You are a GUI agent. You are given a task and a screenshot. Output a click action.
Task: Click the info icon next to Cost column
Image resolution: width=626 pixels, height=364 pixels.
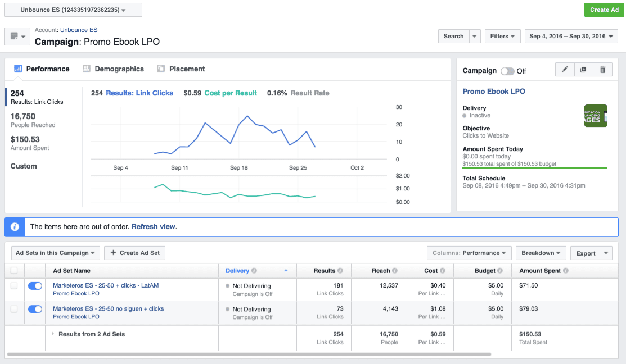pyautogui.click(x=442, y=271)
